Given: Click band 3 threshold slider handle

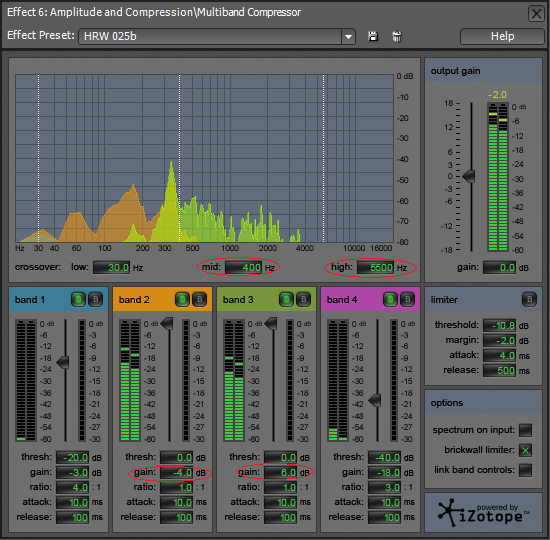Looking at the screenshot, I should click(271, 323).
